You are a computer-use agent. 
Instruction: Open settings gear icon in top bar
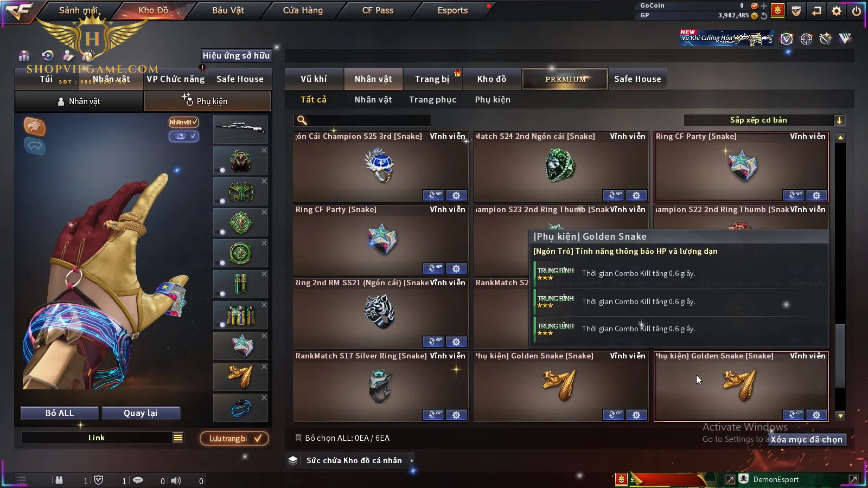(x=837, y=10)
